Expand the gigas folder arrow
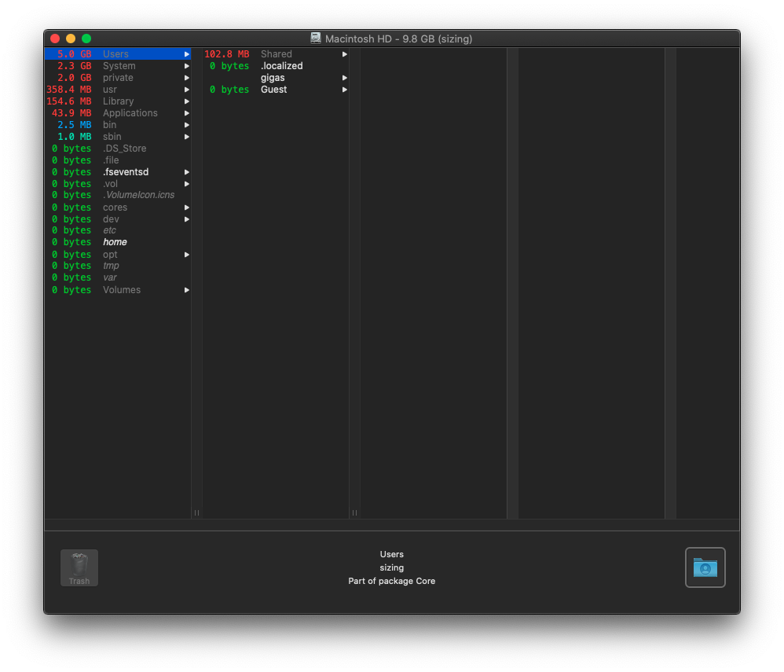784x672 pixels. [345, 78]
